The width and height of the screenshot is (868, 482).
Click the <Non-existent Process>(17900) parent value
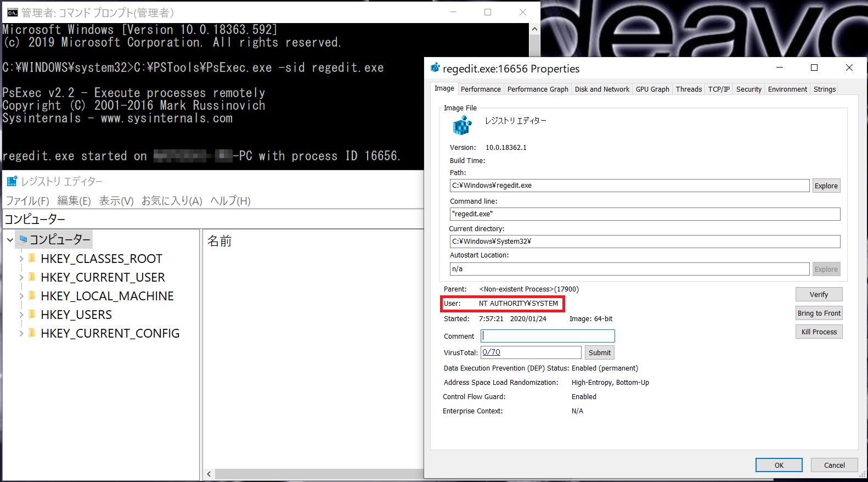coord(529,289)
